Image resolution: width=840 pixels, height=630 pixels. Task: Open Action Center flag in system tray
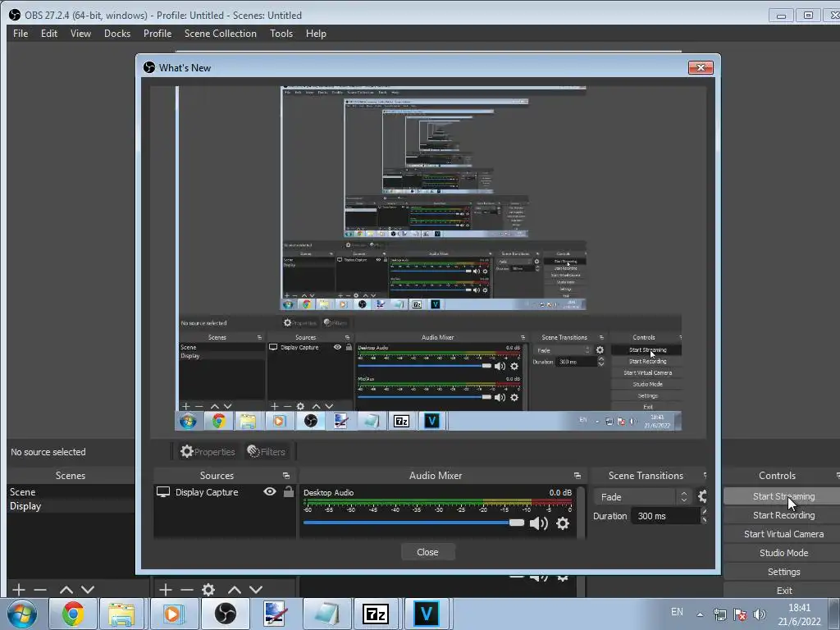pos(740,614)
